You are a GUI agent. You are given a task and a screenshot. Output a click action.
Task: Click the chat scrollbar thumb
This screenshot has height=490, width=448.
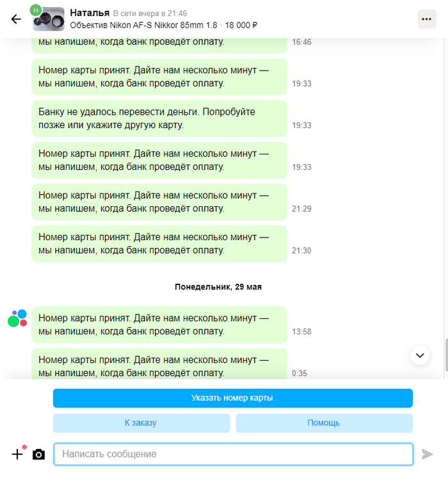[447, 355]
